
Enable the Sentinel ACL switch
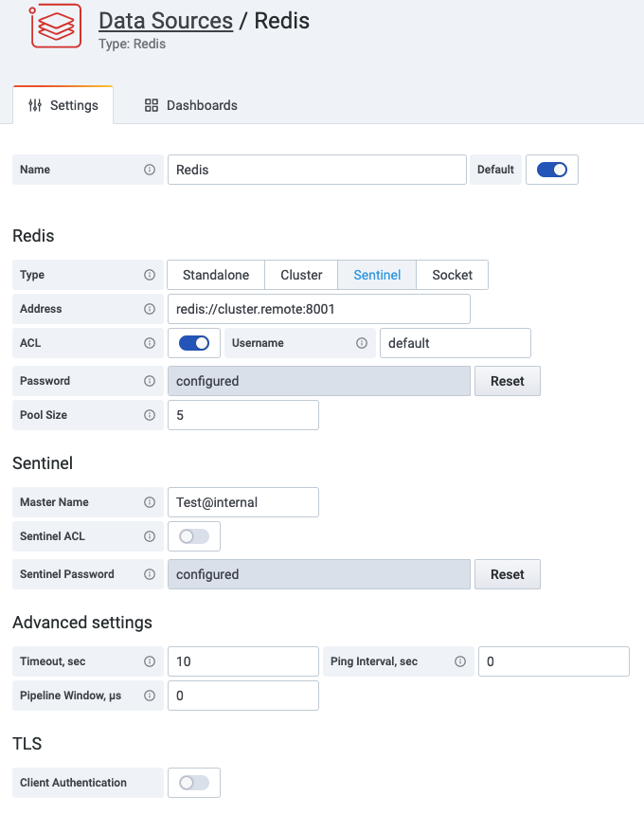194,536
